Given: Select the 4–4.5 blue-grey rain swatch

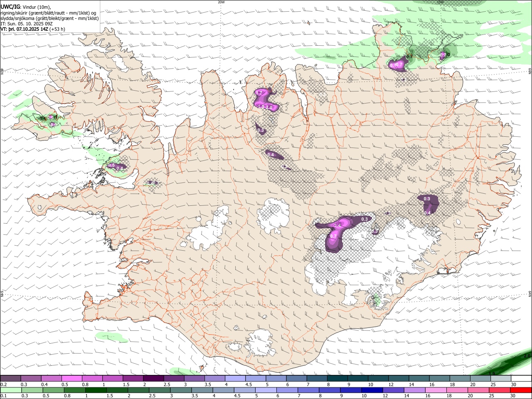Looking at the screenshot, I should pyautogui.click(x=223, y=390).
